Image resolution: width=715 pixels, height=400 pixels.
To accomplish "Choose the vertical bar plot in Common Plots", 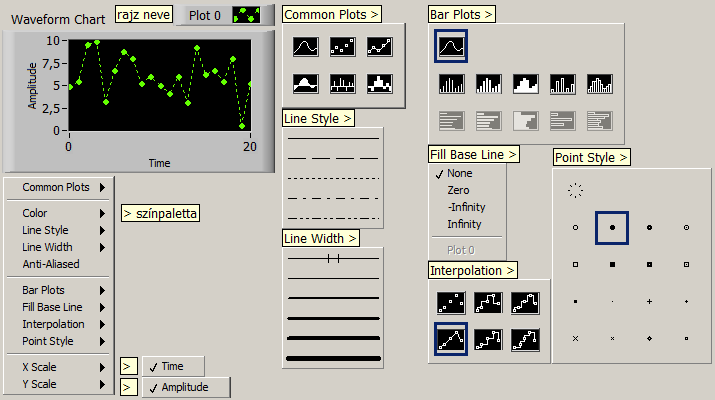I will tap(342, 84).
